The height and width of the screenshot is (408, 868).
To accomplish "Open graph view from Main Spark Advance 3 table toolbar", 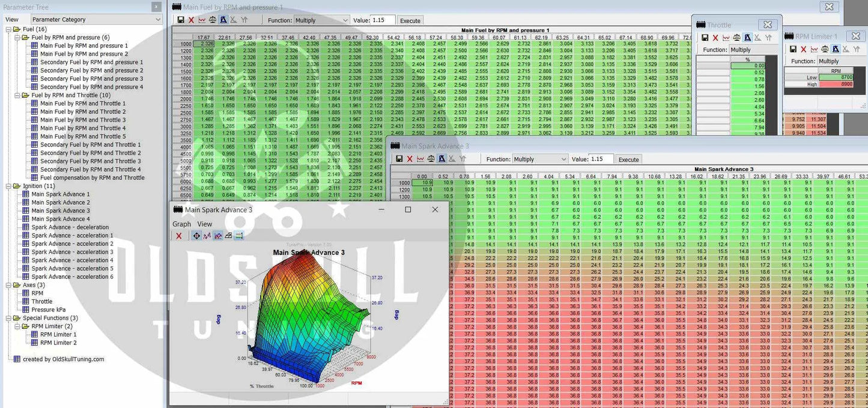I will pyautogui.click(x=420, y=159).
